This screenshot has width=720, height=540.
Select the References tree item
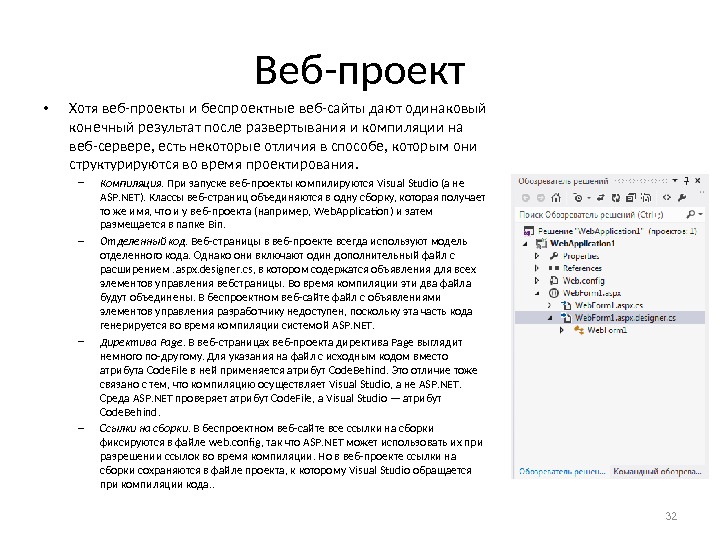click(582, 268)
